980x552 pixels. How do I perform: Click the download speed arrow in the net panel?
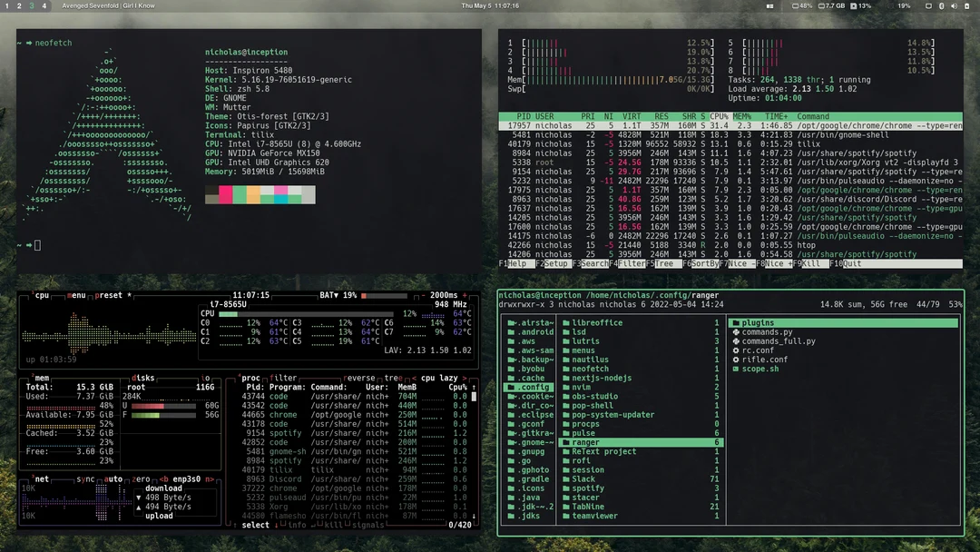[x=139, y=498]
